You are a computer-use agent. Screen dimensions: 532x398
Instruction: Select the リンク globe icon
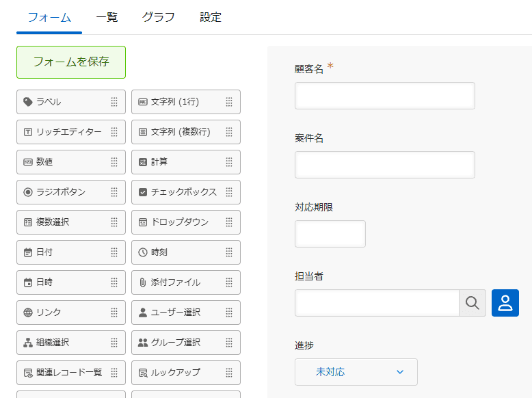pyautogui.click(x=28, y=313)
